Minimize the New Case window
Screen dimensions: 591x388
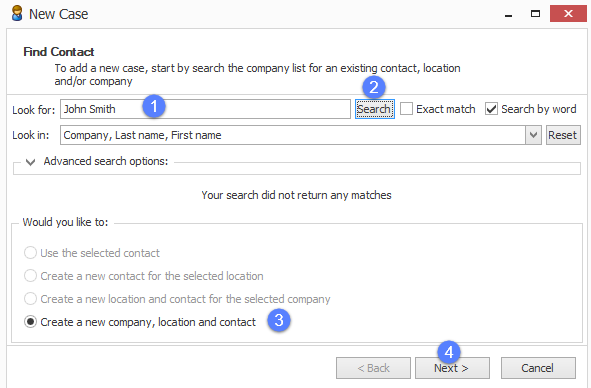click(508, 14)
